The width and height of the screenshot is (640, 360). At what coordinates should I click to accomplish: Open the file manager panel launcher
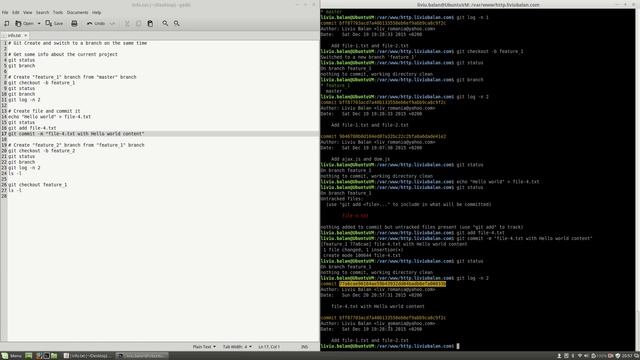(x=54, y=356)
